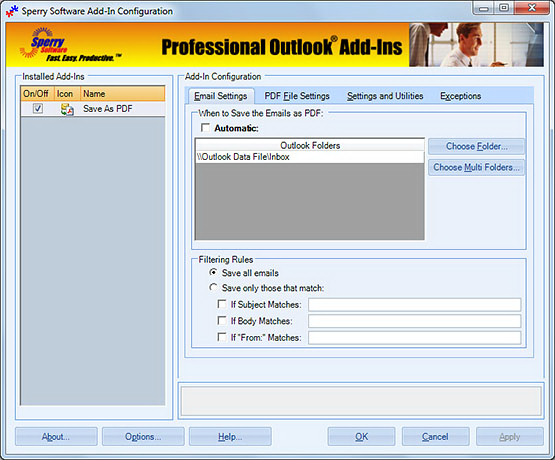Open the About... dialog

click(x=56, y=437)
